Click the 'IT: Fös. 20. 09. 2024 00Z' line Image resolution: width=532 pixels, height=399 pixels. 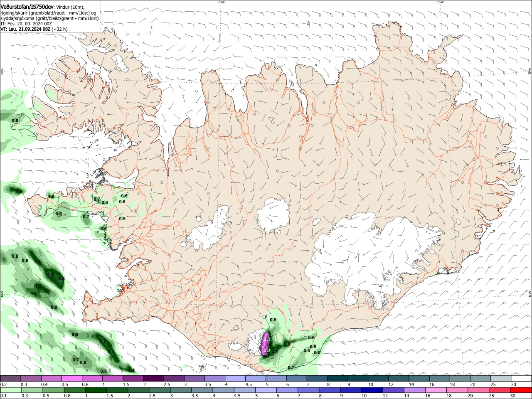(26, 24)
